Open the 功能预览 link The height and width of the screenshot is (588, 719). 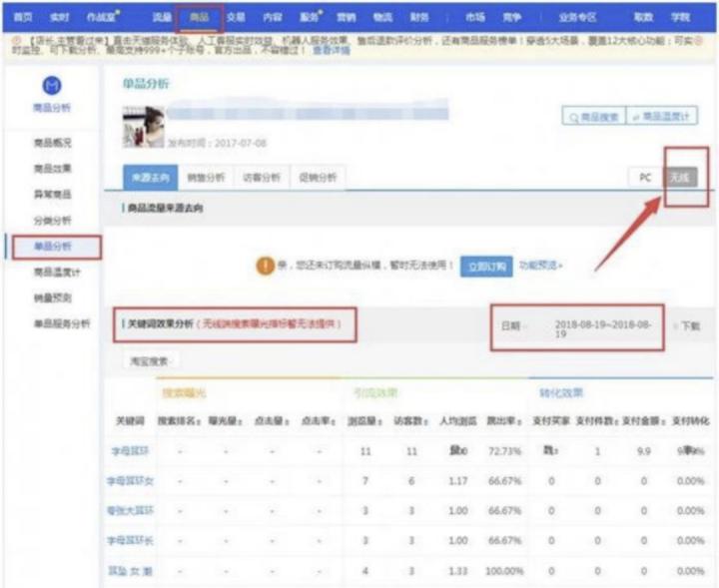pos(540,266)
